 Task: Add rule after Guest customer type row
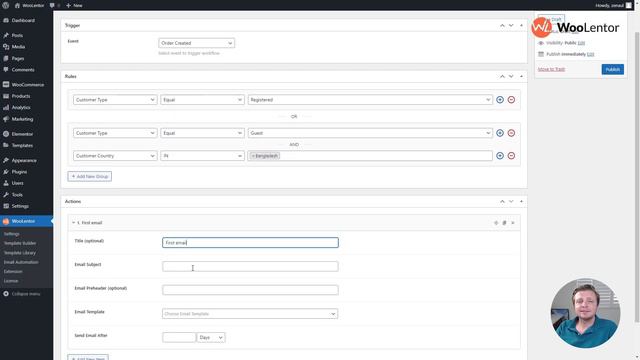pos(500,133)
